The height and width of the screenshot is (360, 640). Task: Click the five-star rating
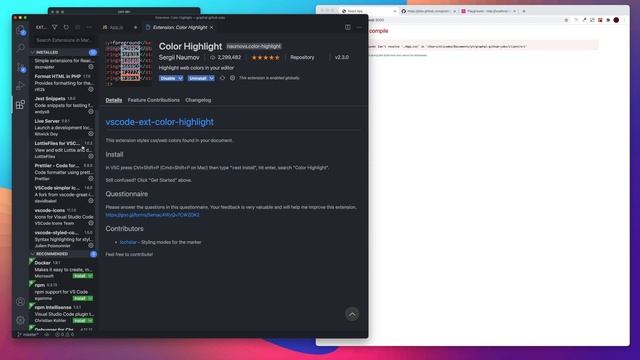266,58
